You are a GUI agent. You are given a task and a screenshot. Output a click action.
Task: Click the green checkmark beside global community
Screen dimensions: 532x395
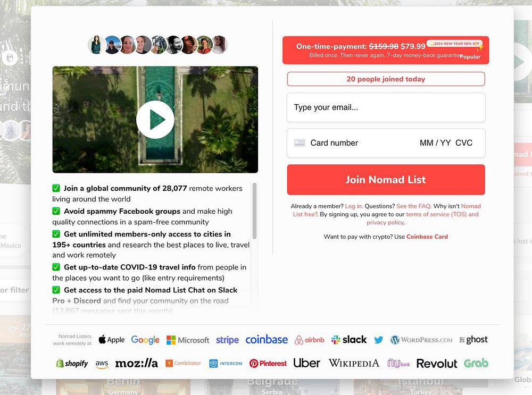tap(56, 188)
